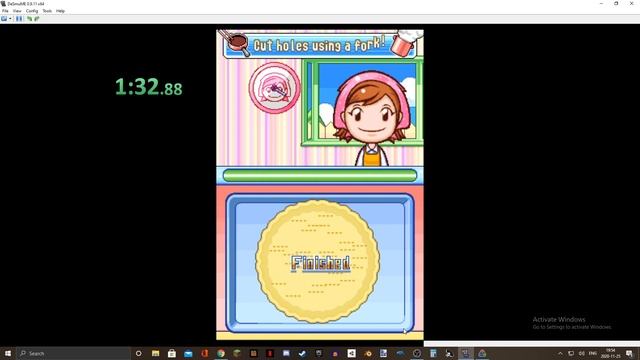Open the View menu
This screenshot has width=640, height=360.
[17, 11]
